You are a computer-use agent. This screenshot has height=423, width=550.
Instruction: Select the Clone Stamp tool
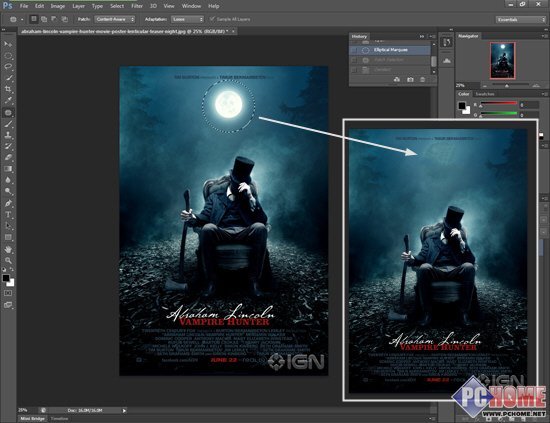[8, 135]
